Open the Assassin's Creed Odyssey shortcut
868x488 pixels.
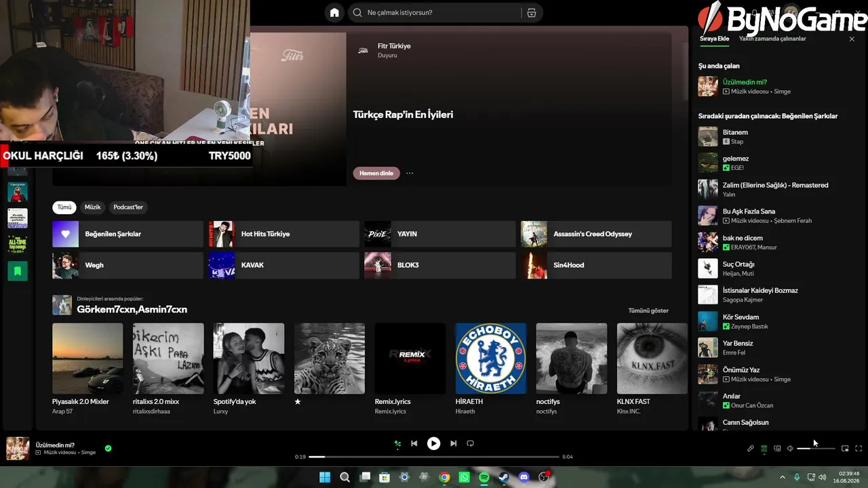click(x=596, y=234)
